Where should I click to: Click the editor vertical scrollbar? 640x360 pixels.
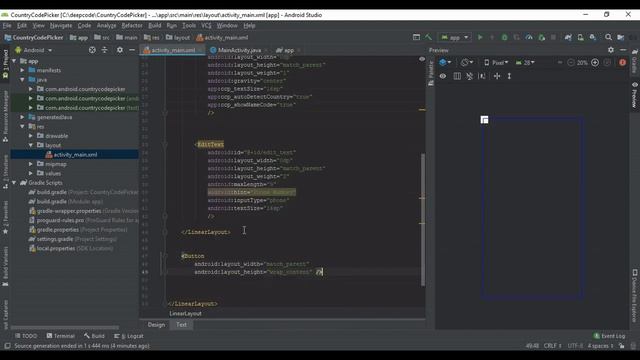(x=423, y=220)
